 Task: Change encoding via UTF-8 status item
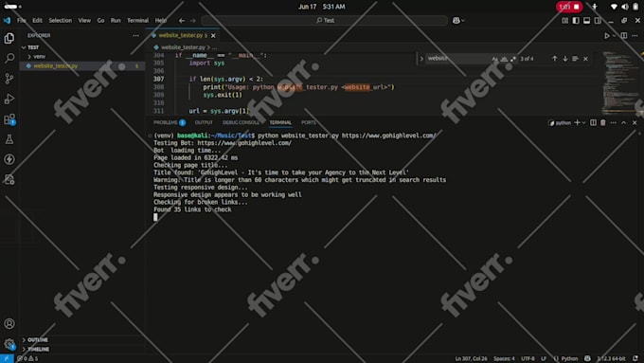(x=528, y=358)
